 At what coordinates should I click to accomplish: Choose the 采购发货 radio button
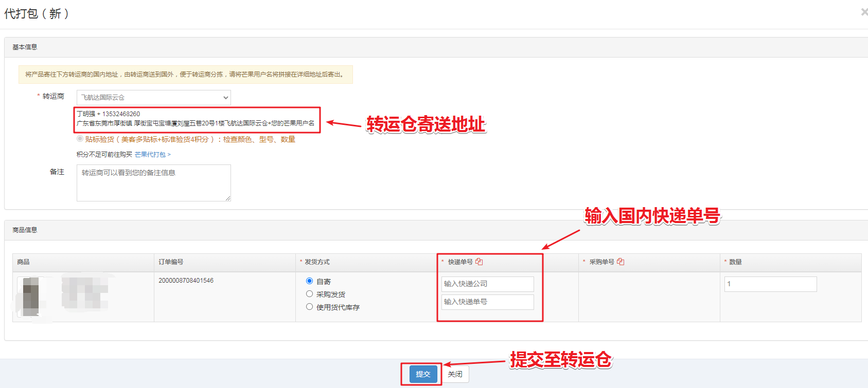pyautogui.click(x=309, y=294)
